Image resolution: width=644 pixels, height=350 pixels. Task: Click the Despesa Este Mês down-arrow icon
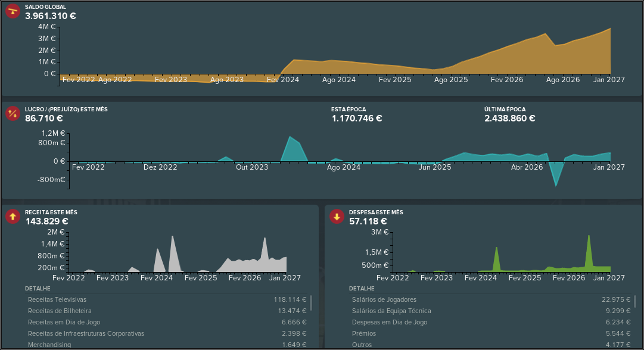[x=337, y=216]
